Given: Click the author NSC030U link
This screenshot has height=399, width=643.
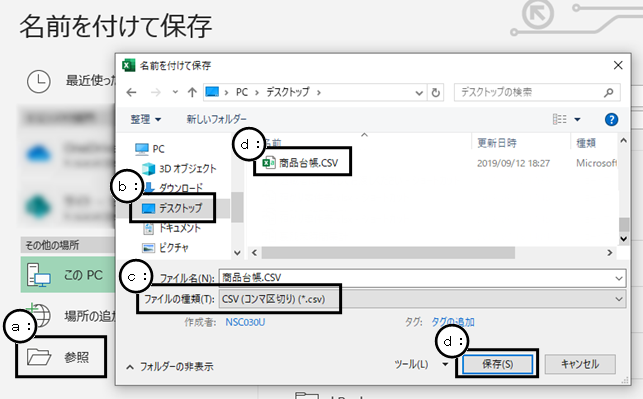Looking at the screenshot, I should coord(245,322).
